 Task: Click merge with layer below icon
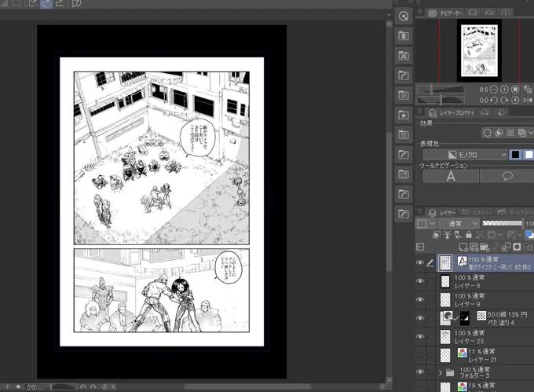point(507,247)
